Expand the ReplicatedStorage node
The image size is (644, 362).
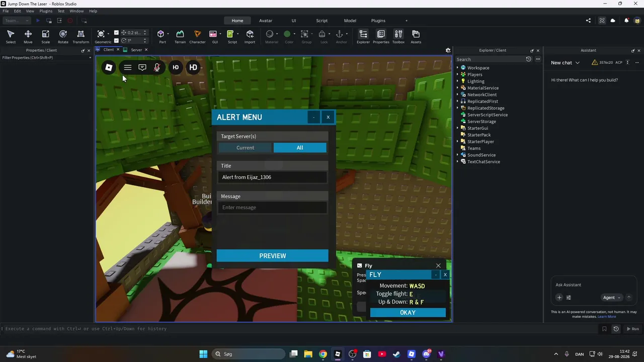[457, 108]
